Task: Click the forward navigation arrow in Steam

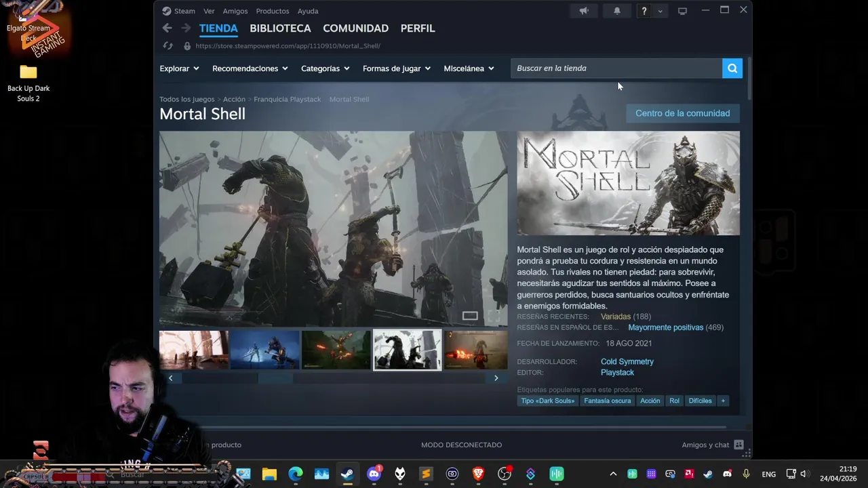Action: [x=186, y=28]
